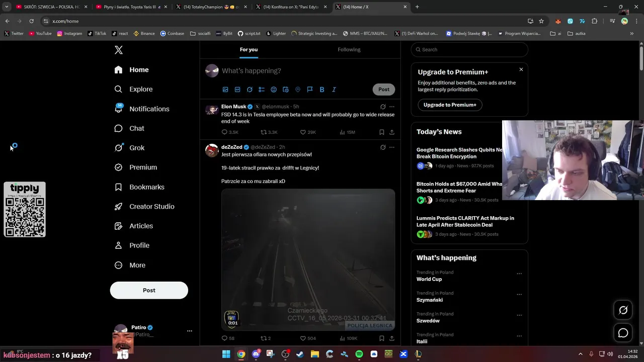
Task: Ask Grok about deZeZed's post
Action: [383, 147]
